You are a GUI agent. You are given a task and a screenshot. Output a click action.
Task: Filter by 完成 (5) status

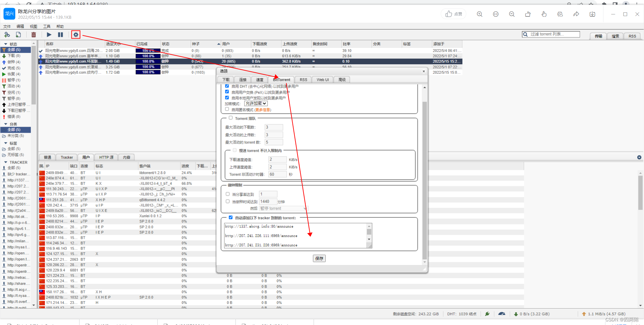(13, 68)
